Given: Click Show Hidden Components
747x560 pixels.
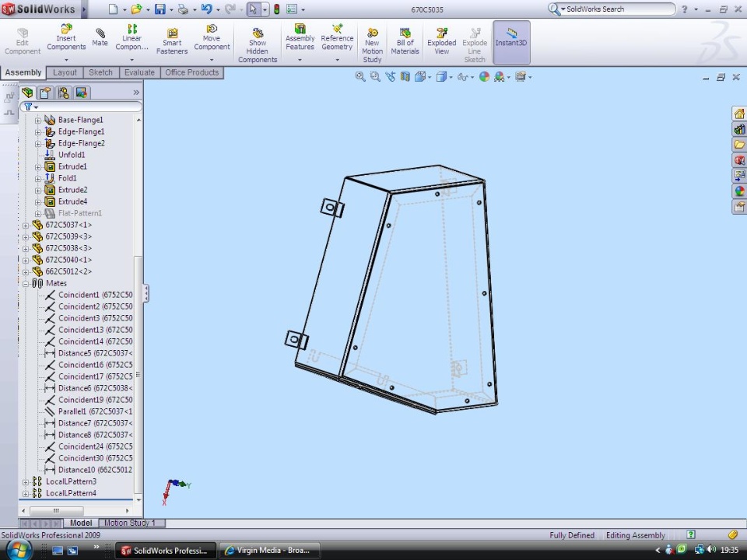Looking at the screenshot, I should coord(258,45).
